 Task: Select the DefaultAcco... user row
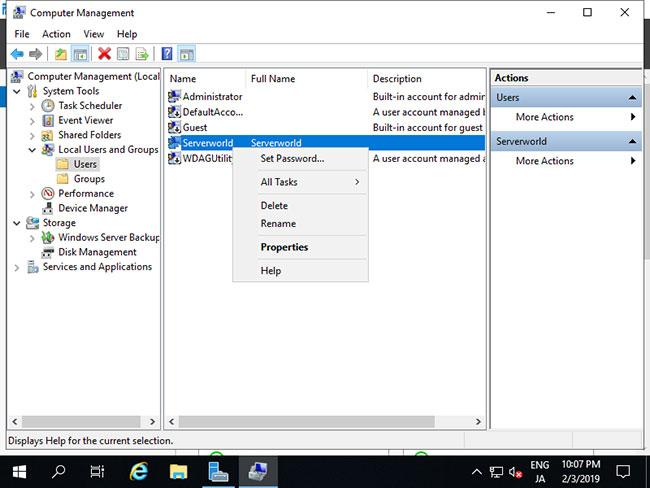coord(326,112)
